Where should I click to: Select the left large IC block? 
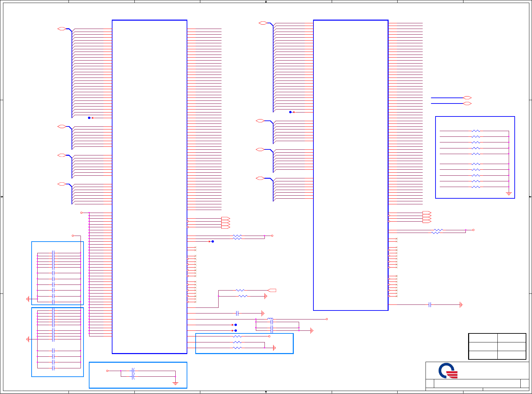tap(149, 187)
